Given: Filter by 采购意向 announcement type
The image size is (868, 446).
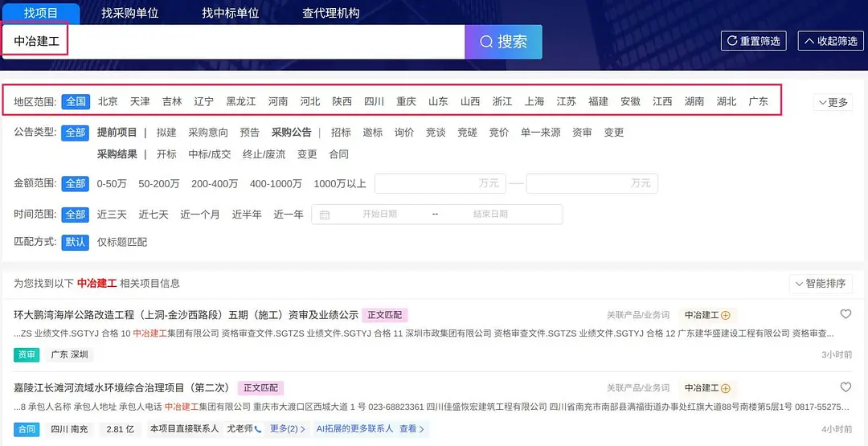Looking at the screenshot, I should [x=208, y=133].
